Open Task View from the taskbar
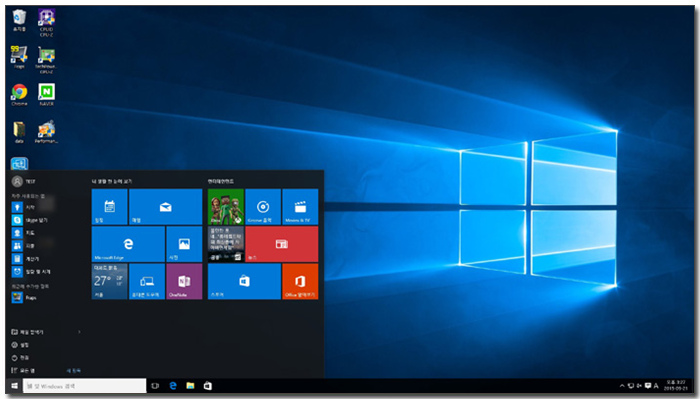 (155, 386)
